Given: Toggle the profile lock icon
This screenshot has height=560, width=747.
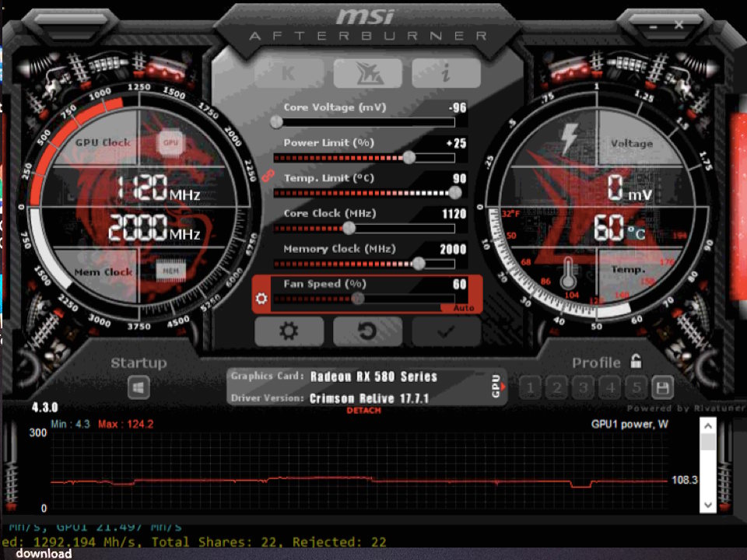Looking at the screenshot, I should pos(636,362).
